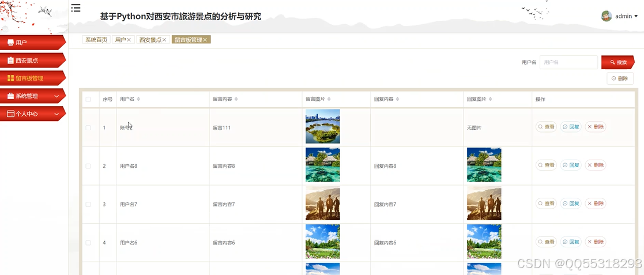Click the admin avatar picture
Screen dimensions: 644x275
point(606,16)
